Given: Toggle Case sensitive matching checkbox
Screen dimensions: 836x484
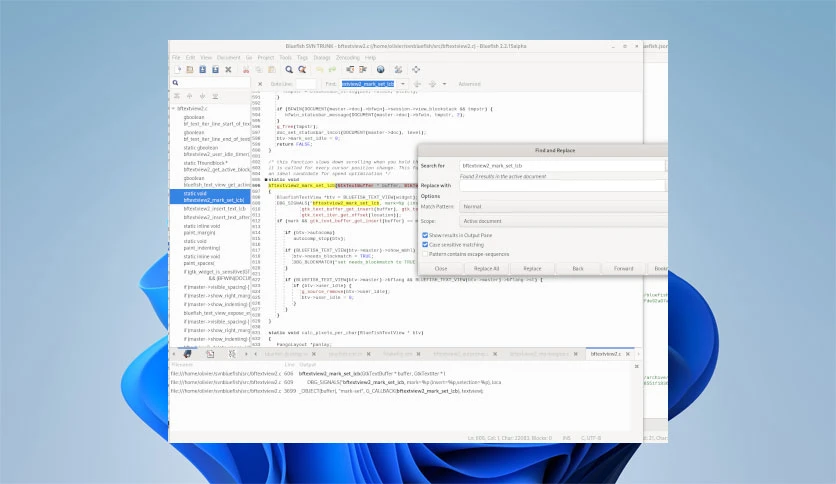Looking at the screenshot, I should (425, 245).
